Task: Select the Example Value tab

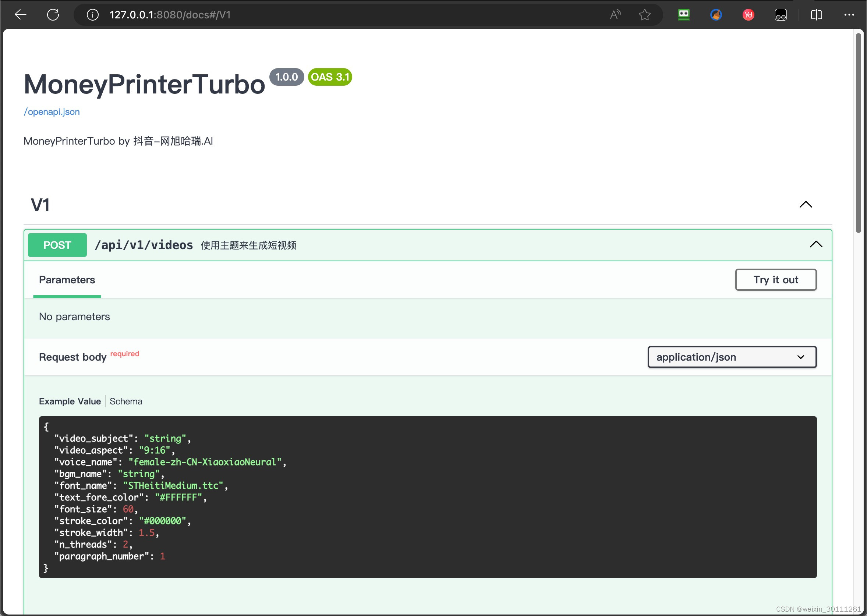Action: pos(70,401)
